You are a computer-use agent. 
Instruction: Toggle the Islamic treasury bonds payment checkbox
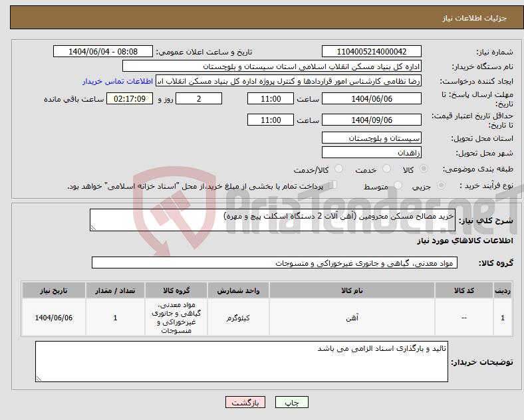(333, 185)
